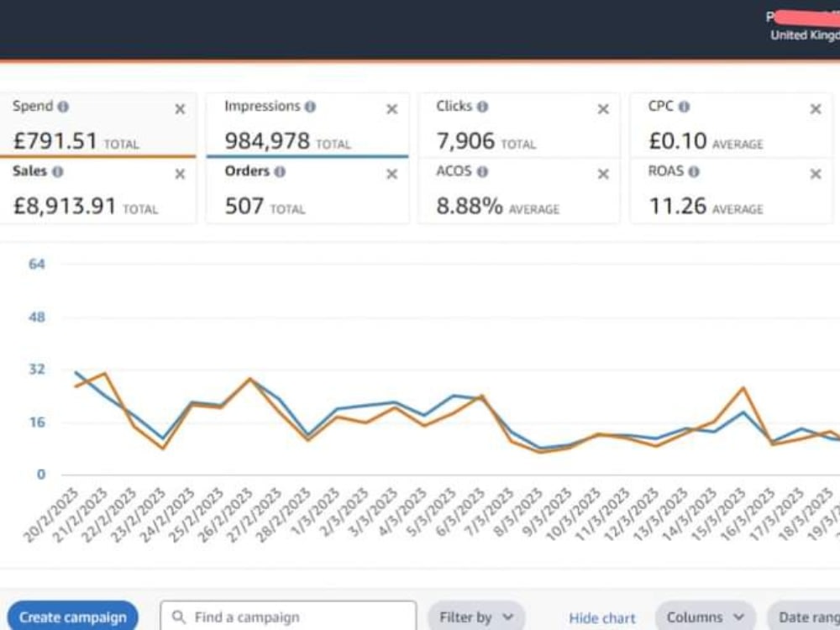This screenshot has width=840, height=630.
Task: Click the magnifier icon in campaign search
Action: pyautogui.click(x=179, y=616)
